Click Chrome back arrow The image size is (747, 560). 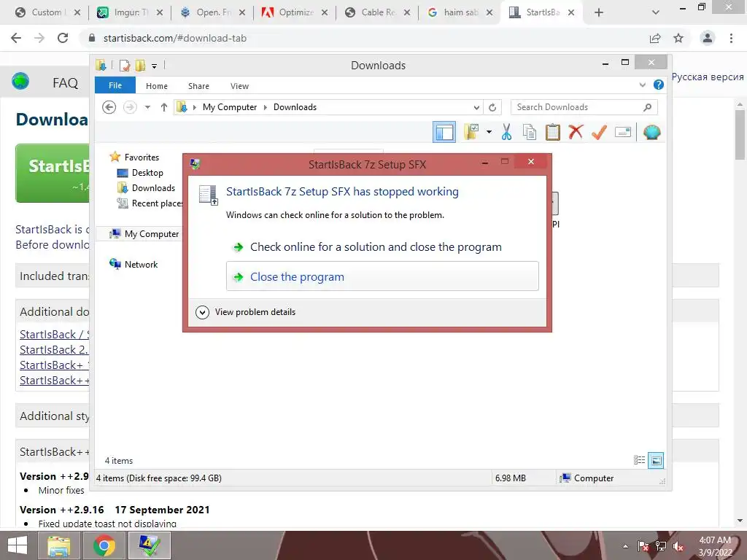pos(16,38)
